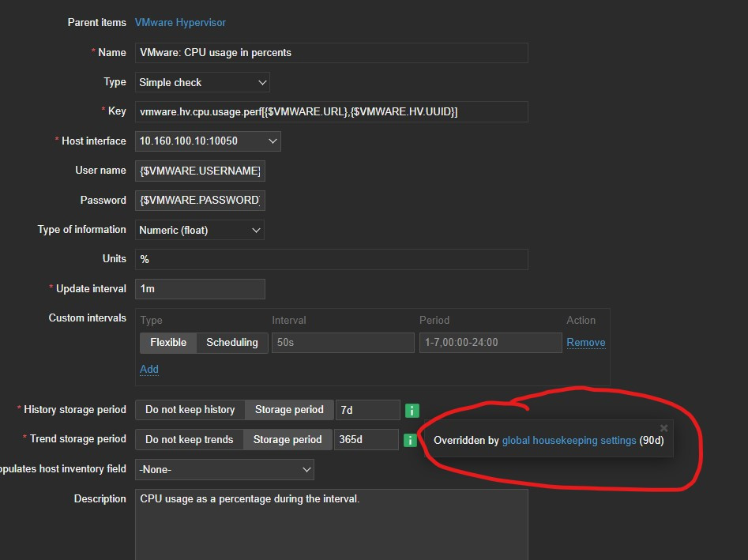Click into the Key input field
Image resolution: width=748 pixels, height=560 pixels.
pos(332,111)
